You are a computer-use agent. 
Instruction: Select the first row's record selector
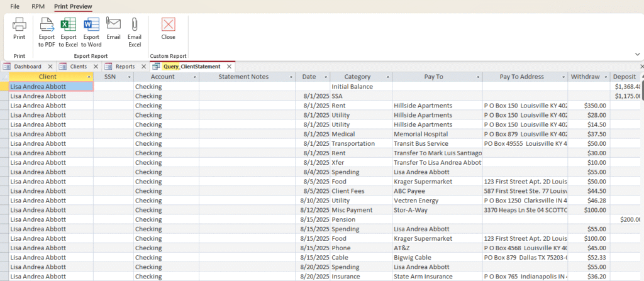(4, 87)
